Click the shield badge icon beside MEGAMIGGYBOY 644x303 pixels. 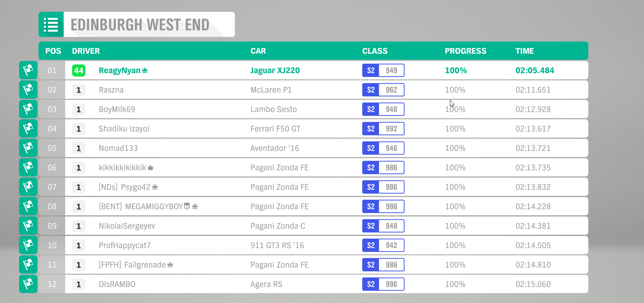(x=187, y=206)
